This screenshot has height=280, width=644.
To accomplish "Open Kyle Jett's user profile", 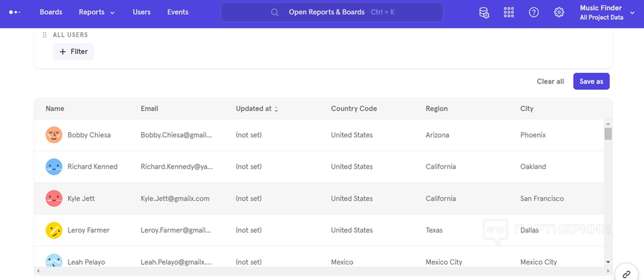I will (x=81, y=199).
